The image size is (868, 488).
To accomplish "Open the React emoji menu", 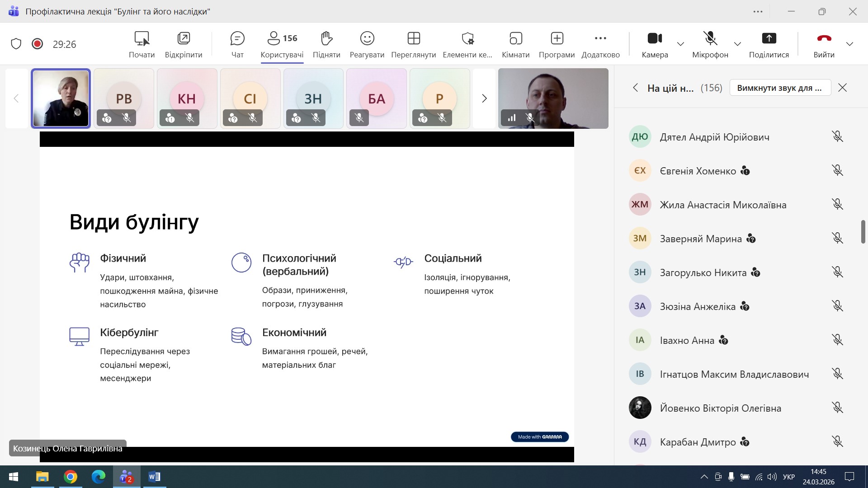I will tap(367, 39).
